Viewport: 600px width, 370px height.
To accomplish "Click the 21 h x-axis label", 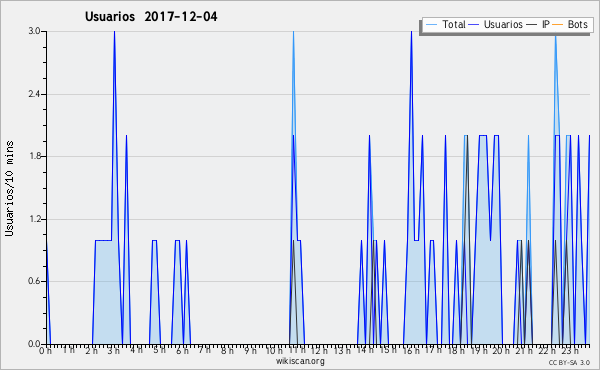I will (525, 350).
